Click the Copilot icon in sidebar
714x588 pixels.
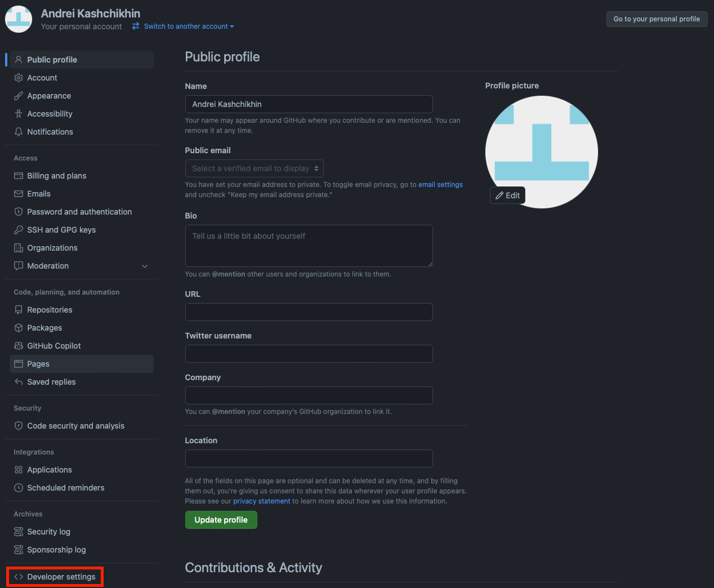[19, 346]
